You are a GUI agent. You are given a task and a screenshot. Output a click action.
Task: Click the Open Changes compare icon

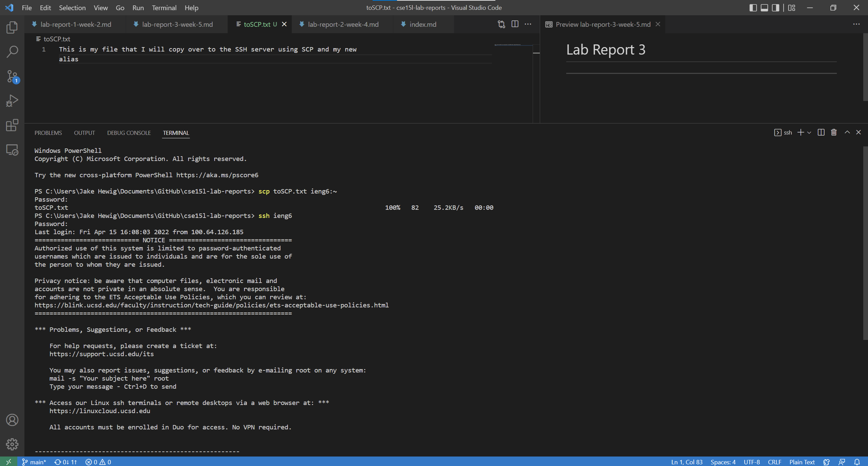501,24
